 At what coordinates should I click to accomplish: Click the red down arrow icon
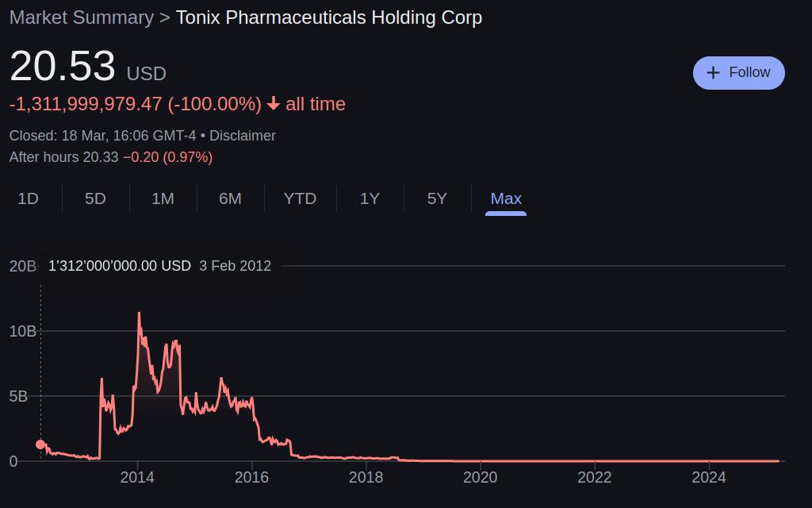(x=274, y=104)
